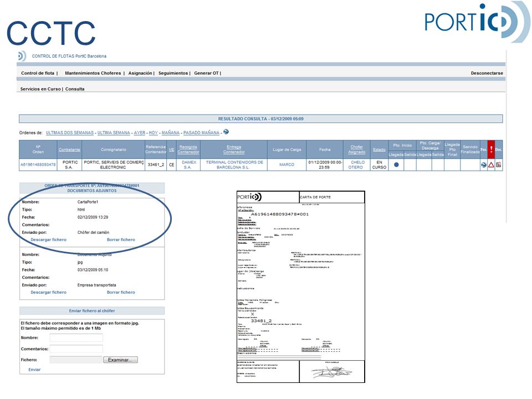Screen dimensions: 532x399
Task: Open driver CHELO OTERO link
Action: tap(356, 165)
